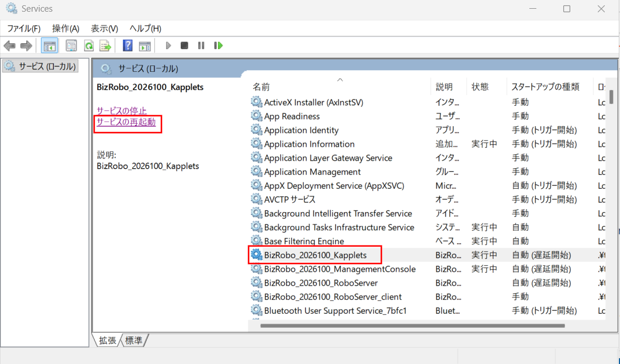This screenshot has width=620, height=364.
Task: Select Background Intelligent Transfer Service row
Action: 338,213
